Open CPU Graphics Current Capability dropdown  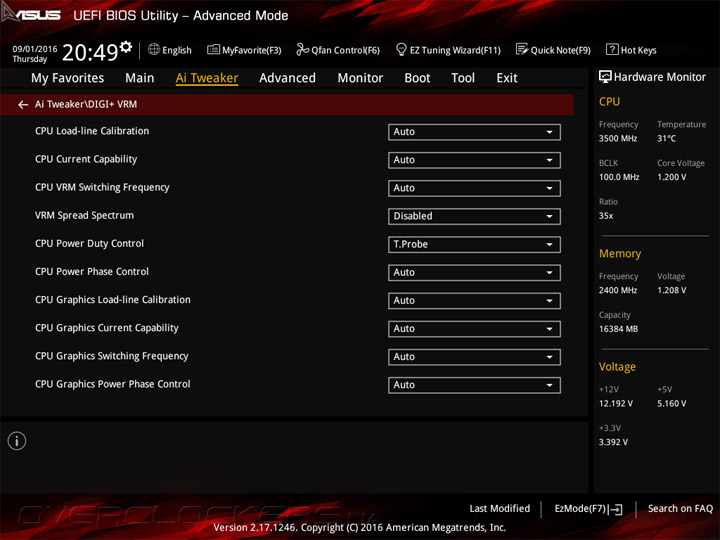tap(474, 329)
